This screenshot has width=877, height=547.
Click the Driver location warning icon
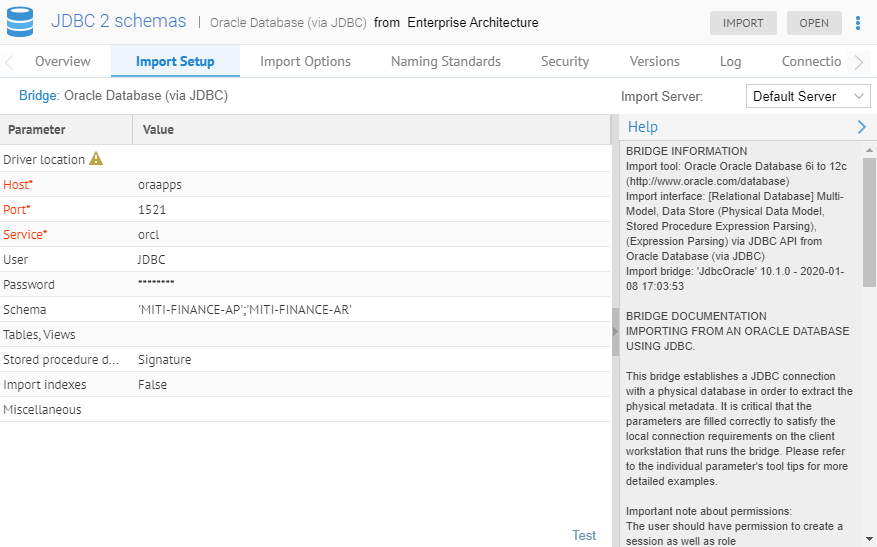[x=96, y=159]
